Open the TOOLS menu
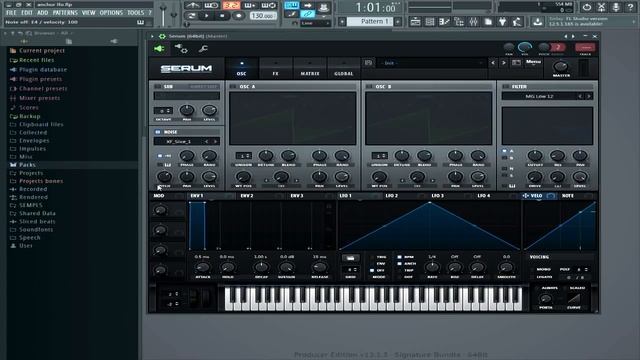The image size is (640, 360). pos(136,13)
